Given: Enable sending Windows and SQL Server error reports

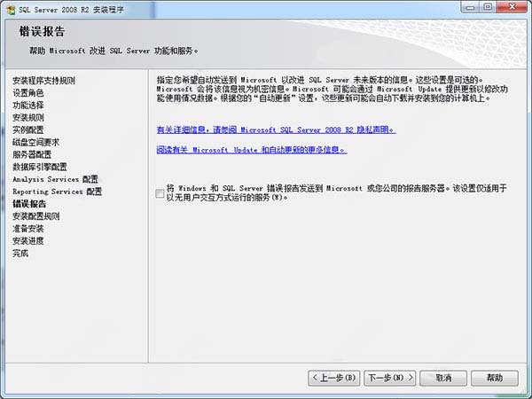Looking at the screenshot, I should point(160,193).
